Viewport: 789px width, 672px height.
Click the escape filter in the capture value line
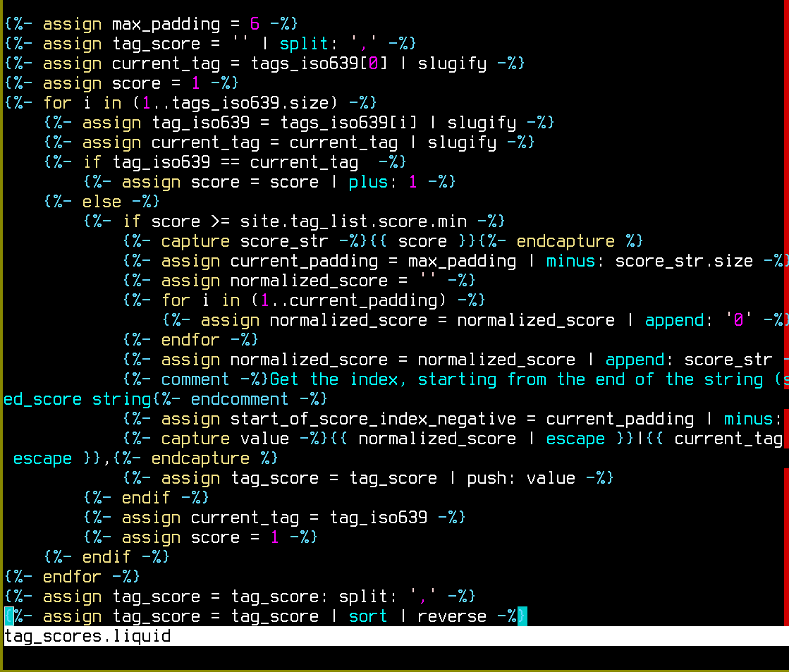[576, 438]
